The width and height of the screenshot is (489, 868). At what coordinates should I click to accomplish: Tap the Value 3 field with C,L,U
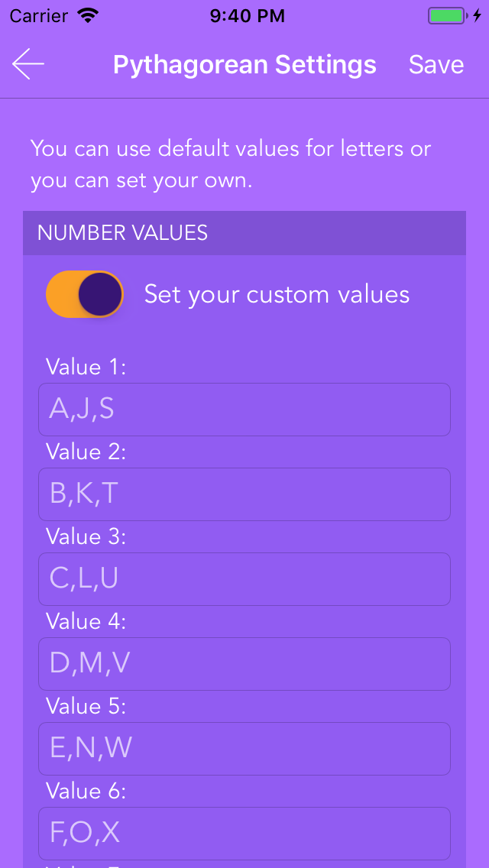click(244, 579)
